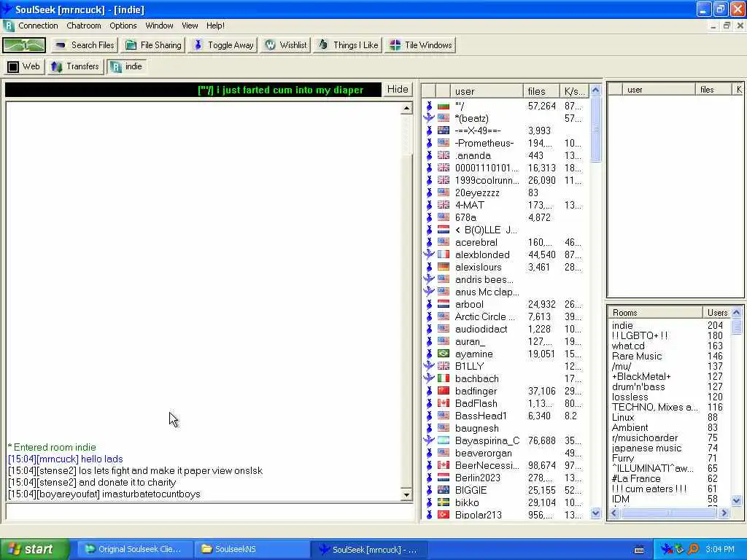Click the taskbar keyboard icon
The height and width of the screenshot is (560, 747).
coord(639,550)
